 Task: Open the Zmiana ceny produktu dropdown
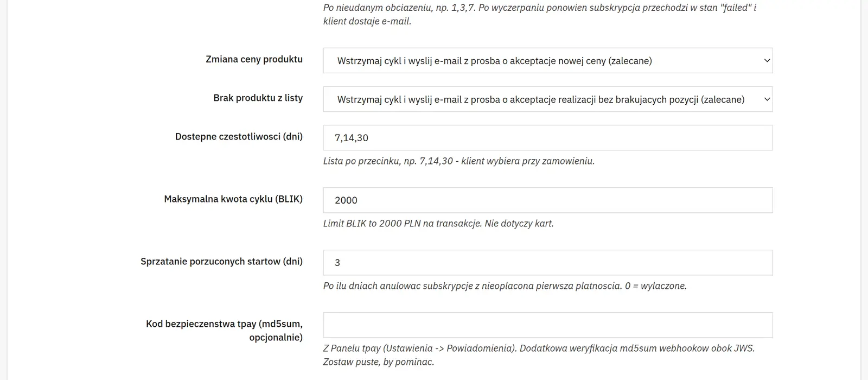pyautogui.click(x=548, y=61)
